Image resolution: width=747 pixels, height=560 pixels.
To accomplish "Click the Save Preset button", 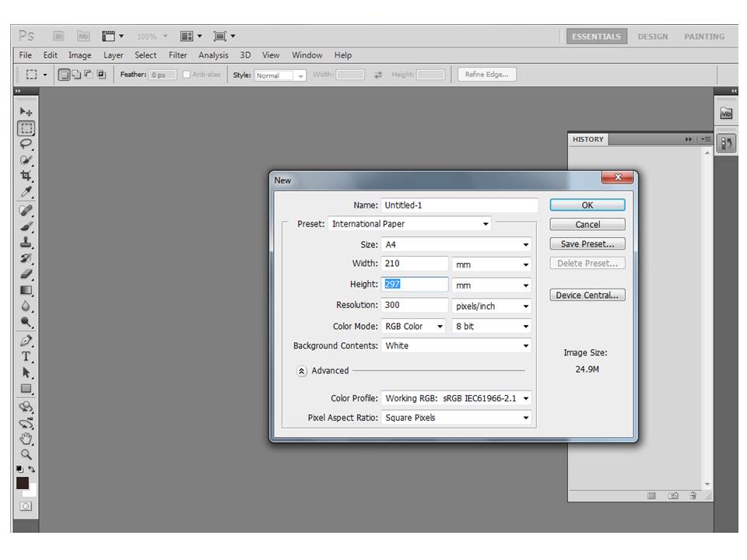I will point(587,243).
